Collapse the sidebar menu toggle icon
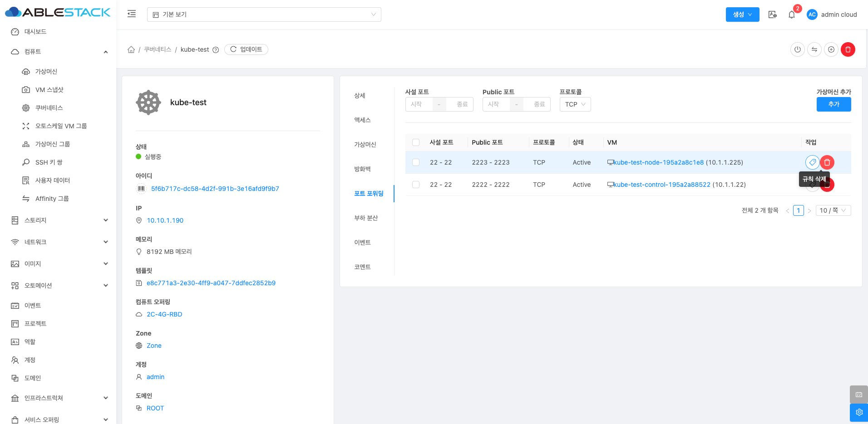The width and height of the screenshot is (868, 424). click(132, 14)
